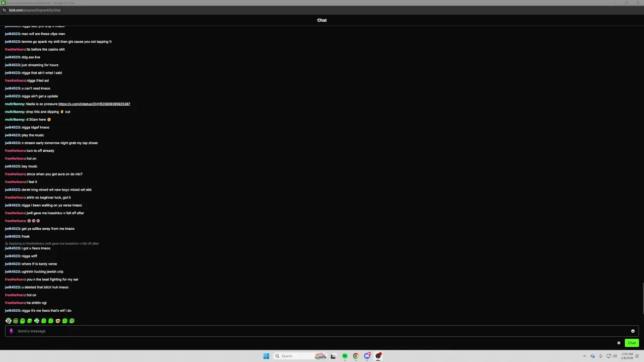Open the taskbar clock and date
Screen dimensions: 644x362
627,356
